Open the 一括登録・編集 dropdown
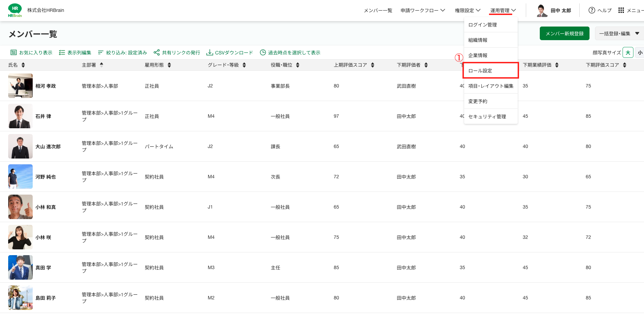The height and width of the screenshot is (314, 644). (x=619, y=33)
